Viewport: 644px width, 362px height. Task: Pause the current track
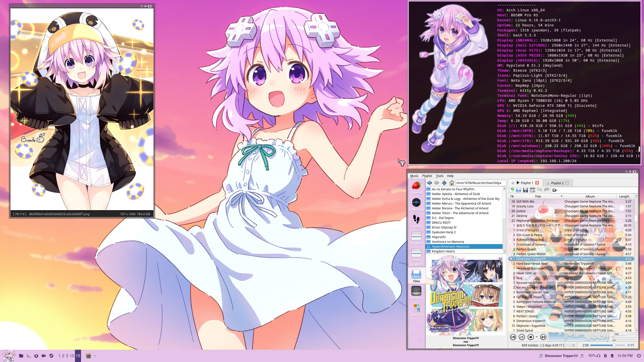(522, 337)
